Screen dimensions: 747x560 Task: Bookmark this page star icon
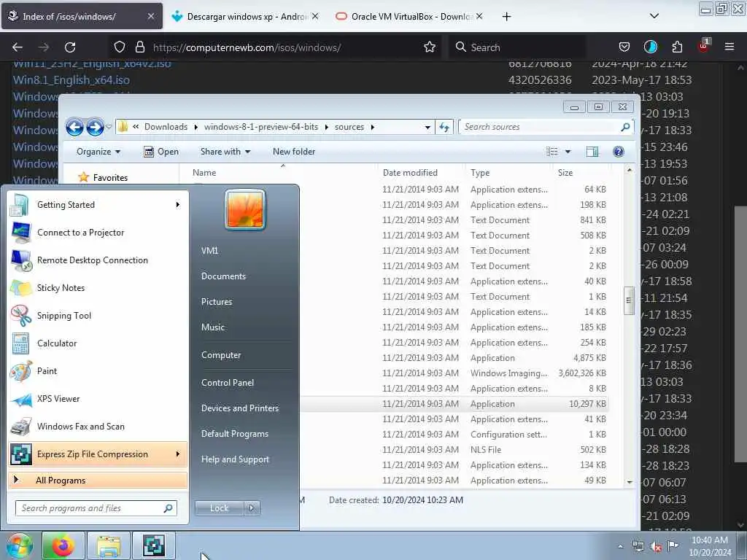point(430,47)
